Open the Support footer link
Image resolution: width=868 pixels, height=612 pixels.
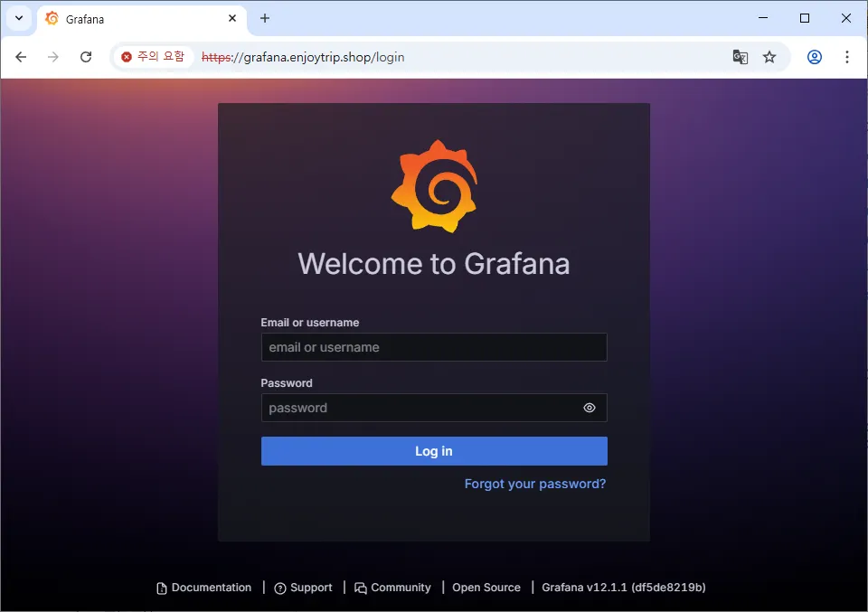click(304, 588)
